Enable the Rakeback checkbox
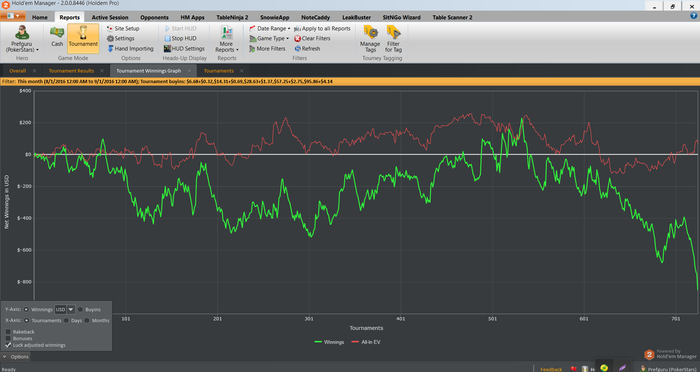 click(x=8, y=332)
